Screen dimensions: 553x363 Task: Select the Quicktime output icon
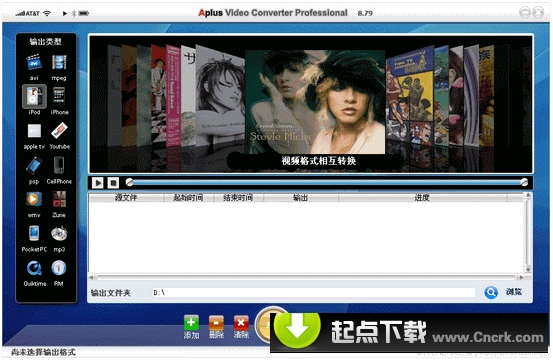click(x=34, y=268)
